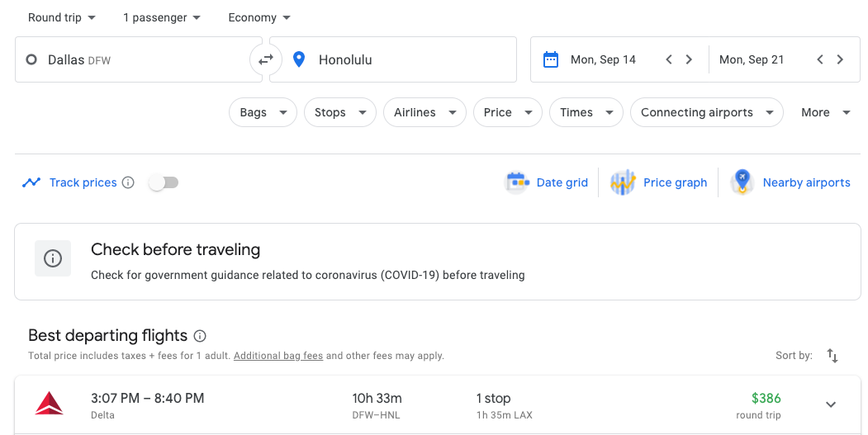Click info icon in Check before traveling

pyautogui.click(x=53, y=258)
